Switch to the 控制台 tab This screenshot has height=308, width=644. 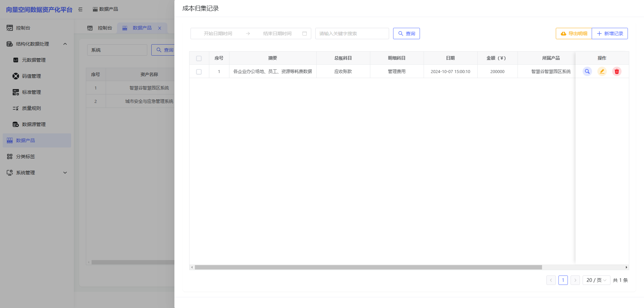tap(100, 28)
